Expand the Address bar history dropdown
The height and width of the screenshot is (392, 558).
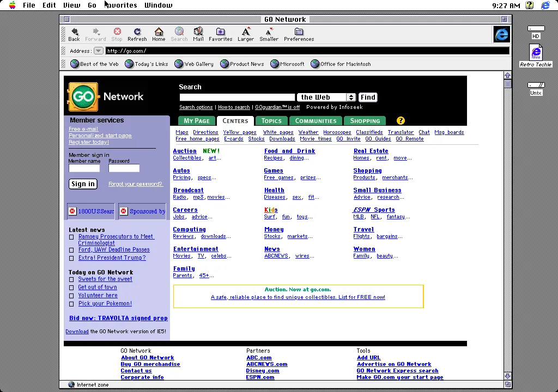tap(99, 51)
